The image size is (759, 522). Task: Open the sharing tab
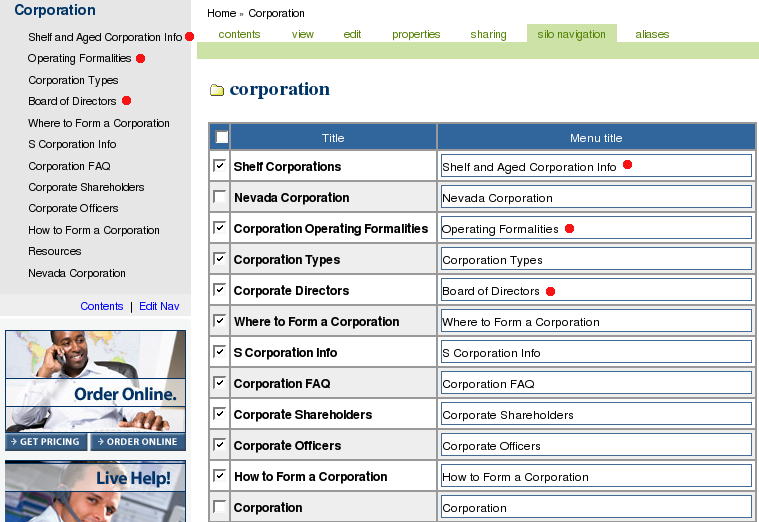click(488, 34)
